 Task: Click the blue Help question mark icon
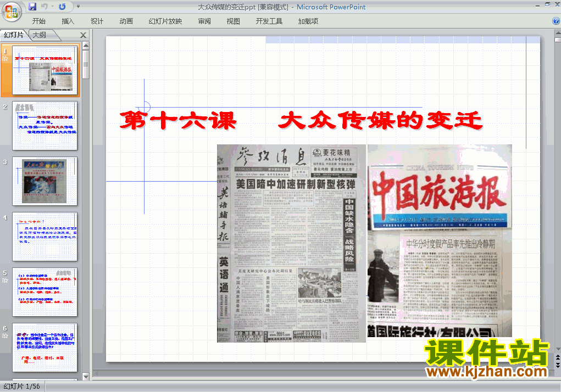(x=556, y=21)
